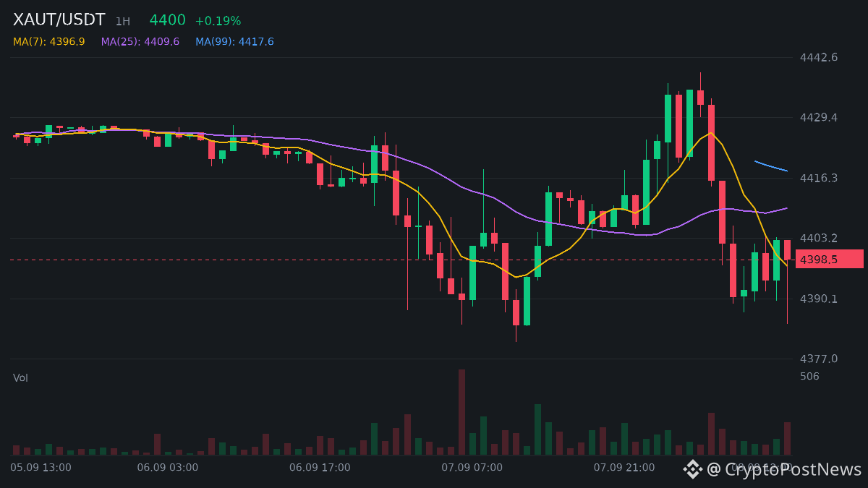Click the 506 volume scale label
The width and height of the screenshot is (868, 488).
click(x=809, y=376)
